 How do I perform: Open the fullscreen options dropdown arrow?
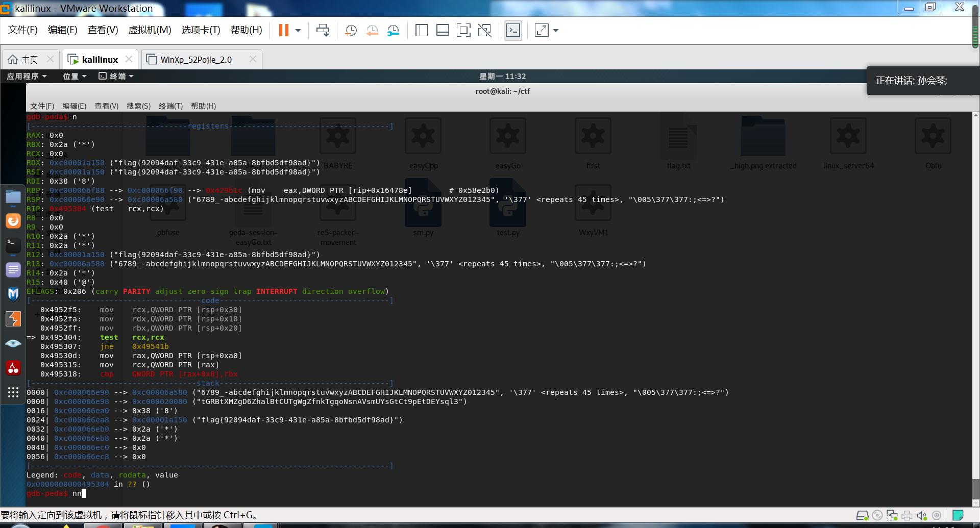[556, 31]
